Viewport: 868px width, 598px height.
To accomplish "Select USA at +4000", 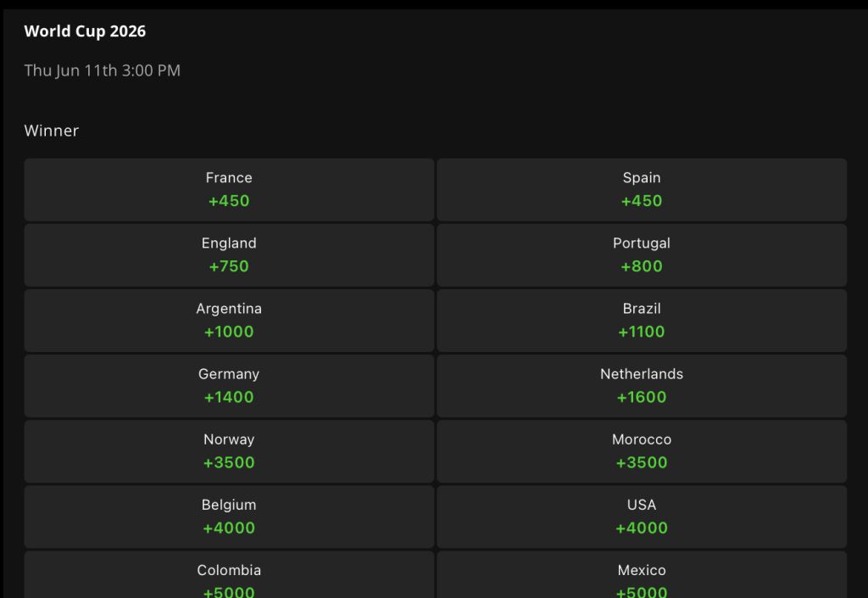I will [642, 517].
